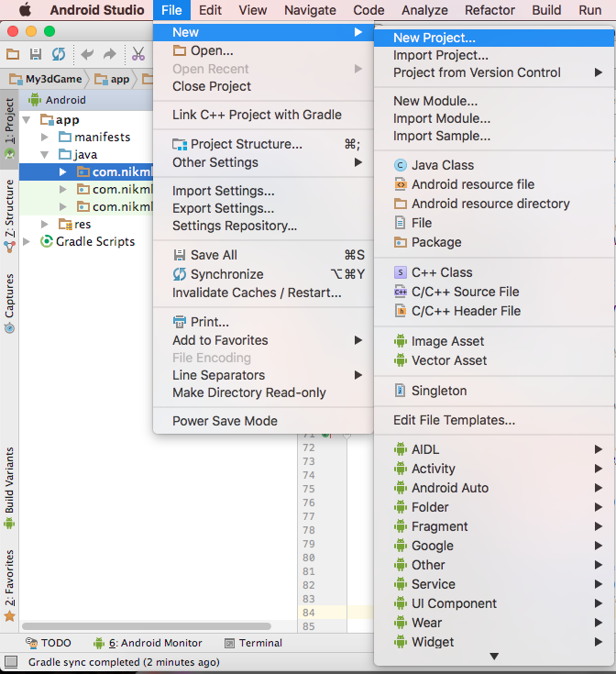The image size is (616, 674).
Task: Select Make Directory Read-only
Action: click(x=263, y=392)
